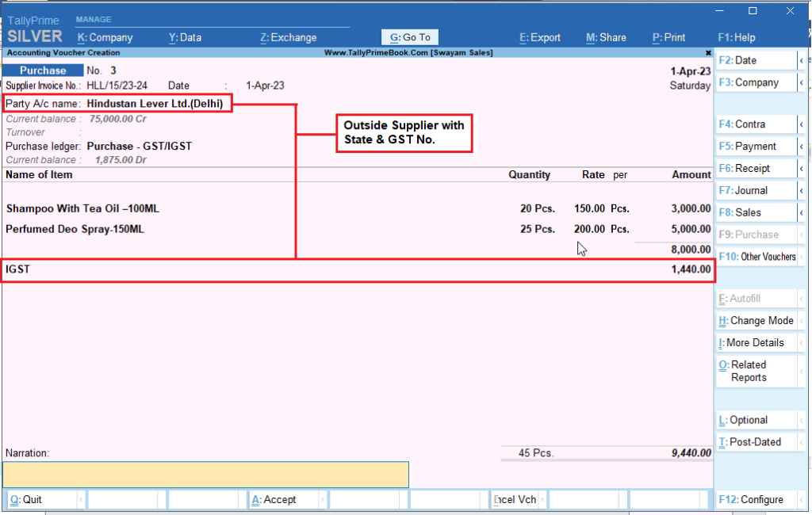Expand the arrow beside F4: Contra
This screenshot has width=812, height=515.
802,124
